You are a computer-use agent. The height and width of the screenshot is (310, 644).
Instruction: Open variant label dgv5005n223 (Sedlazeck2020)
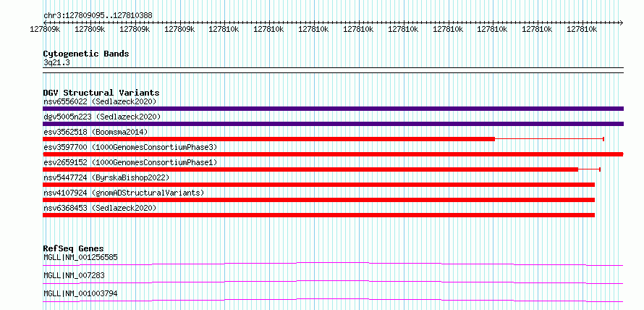tap(102, 117)
